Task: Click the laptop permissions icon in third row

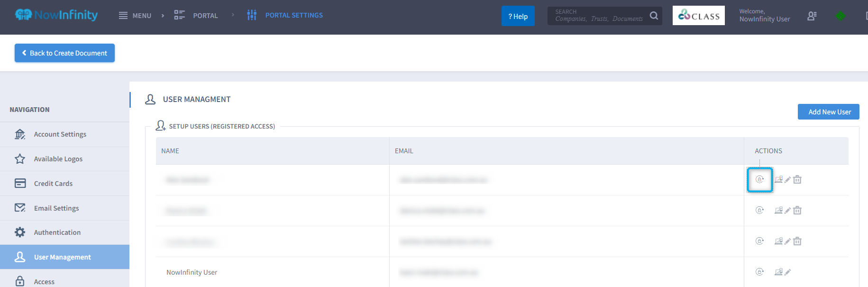Action: coord(778,241)
